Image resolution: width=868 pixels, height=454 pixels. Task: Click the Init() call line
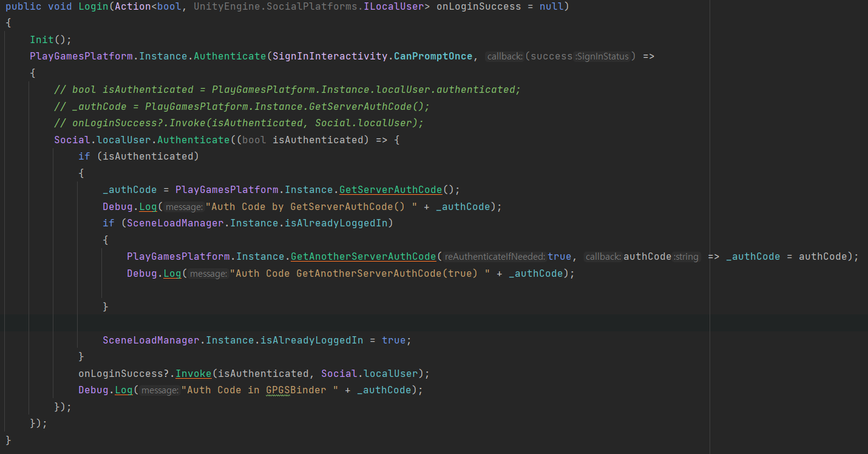(x=51, y=39)
